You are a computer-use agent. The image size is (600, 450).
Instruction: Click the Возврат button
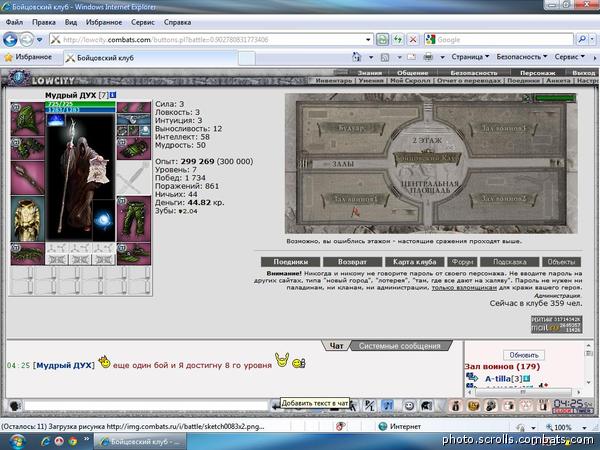[x=352, y=262]
